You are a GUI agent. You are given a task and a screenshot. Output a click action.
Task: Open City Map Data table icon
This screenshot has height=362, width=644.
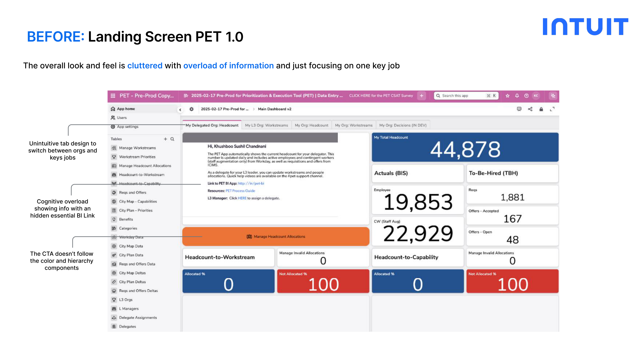pos(114,246)
